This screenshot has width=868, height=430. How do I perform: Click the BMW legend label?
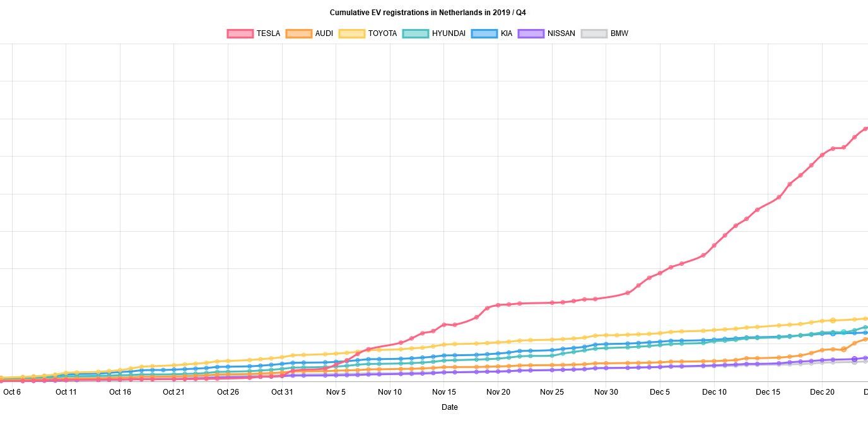[x=619, y=33]
